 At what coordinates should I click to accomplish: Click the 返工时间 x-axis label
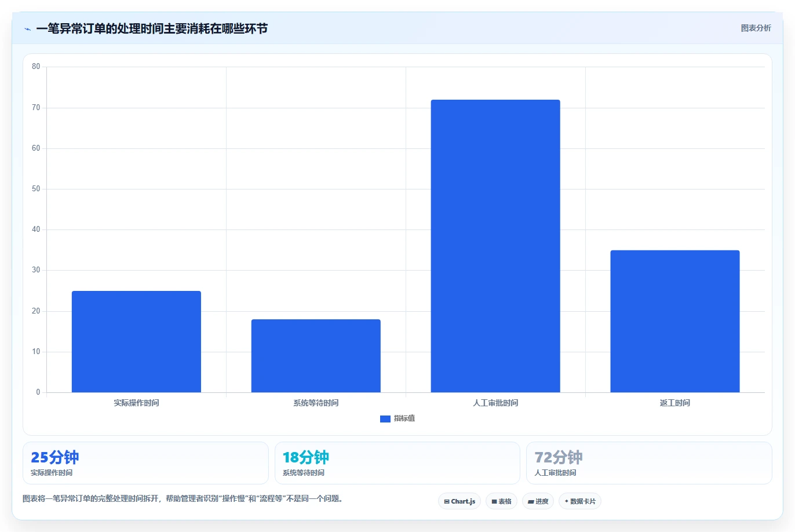tap(675, 403)
